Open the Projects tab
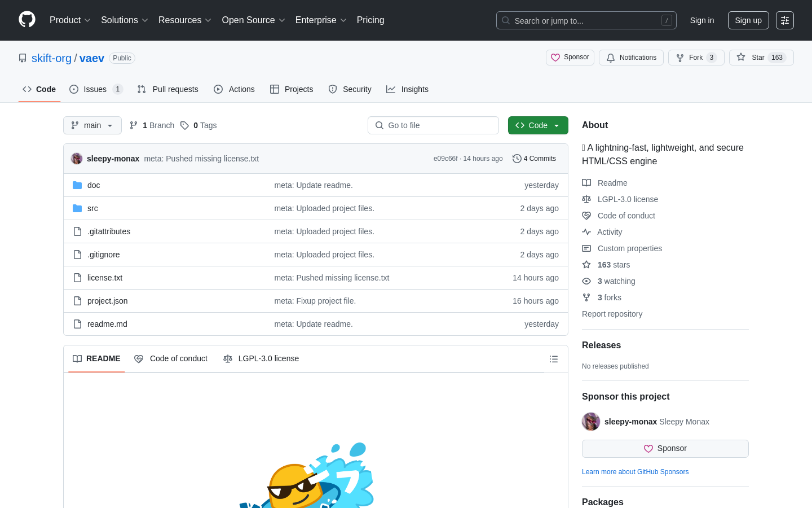This screenshot has width=812, height=508. point(292,89)
